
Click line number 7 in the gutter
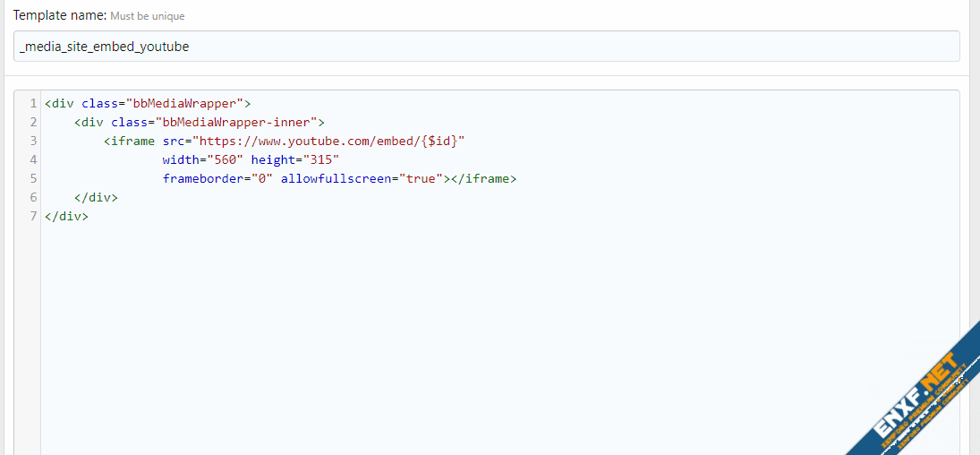(33, 216)
